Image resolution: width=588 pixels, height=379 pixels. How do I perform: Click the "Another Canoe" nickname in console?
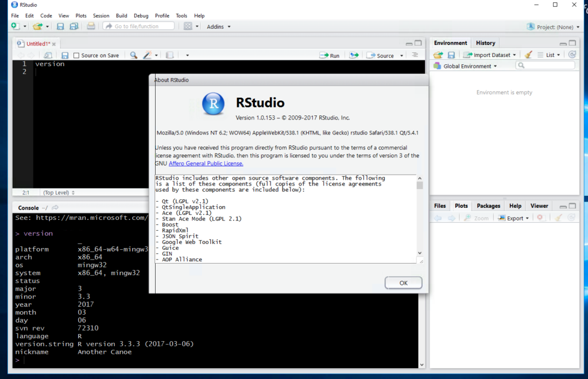(x=105, y=352)
